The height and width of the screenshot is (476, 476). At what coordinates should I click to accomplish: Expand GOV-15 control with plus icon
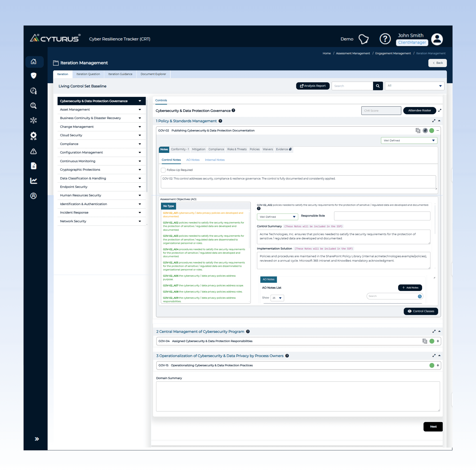click(438, 365)
